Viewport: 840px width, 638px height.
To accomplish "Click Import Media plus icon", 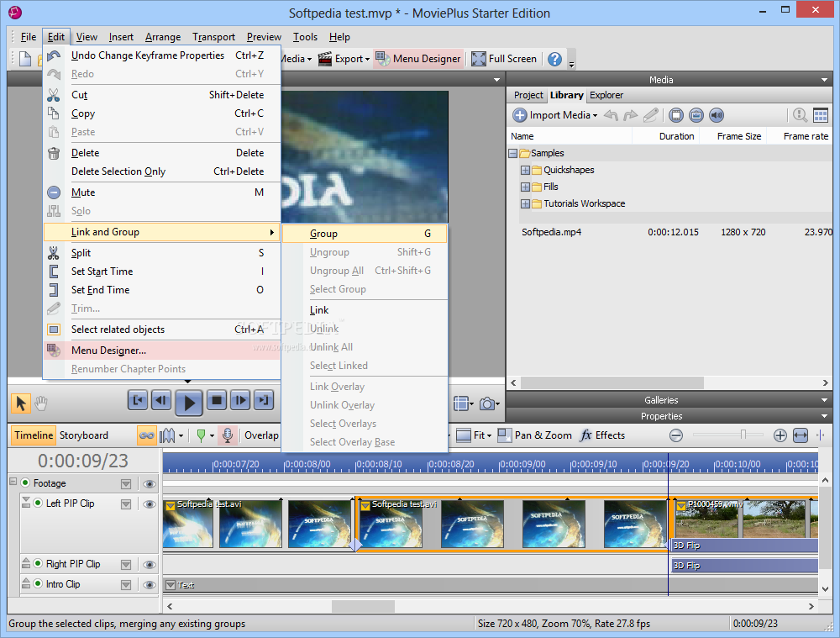I will point(520,114).
